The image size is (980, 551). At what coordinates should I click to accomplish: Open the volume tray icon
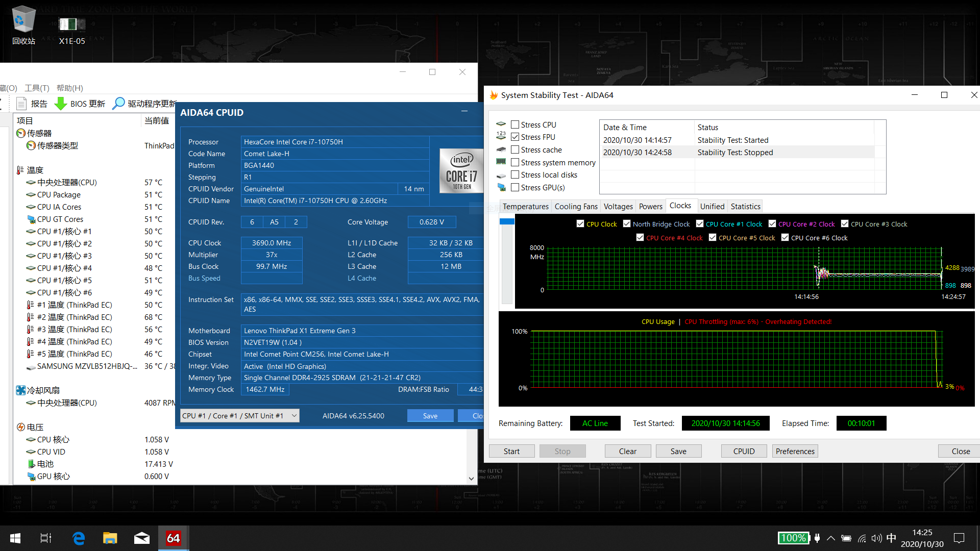(876, 538)
